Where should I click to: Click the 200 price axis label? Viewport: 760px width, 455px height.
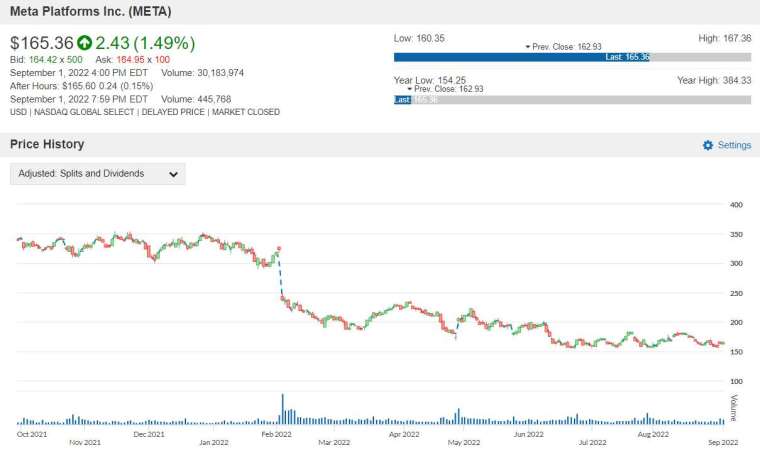pyautogui.click(x=736, y=322)
